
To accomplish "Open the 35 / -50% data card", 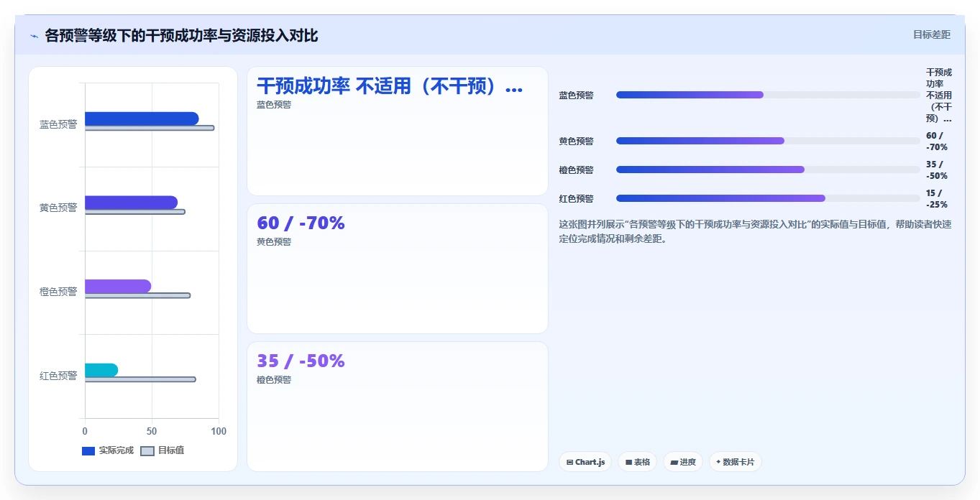I will pyautogui.click(x=398, y=407).
